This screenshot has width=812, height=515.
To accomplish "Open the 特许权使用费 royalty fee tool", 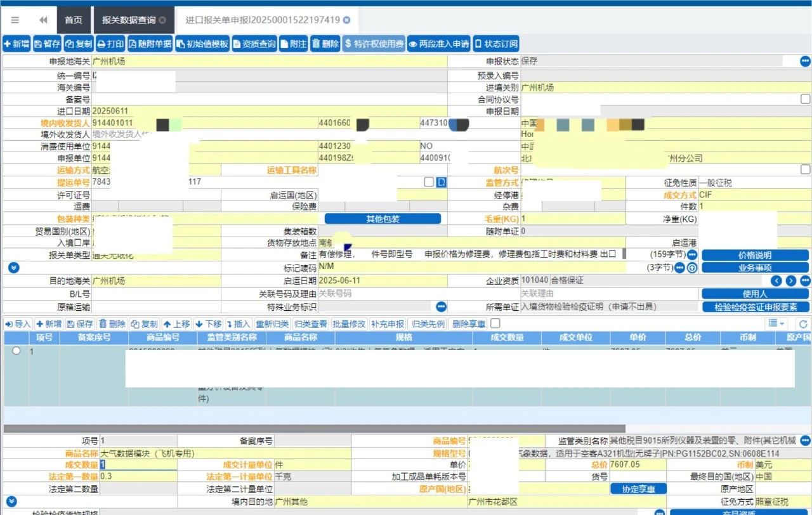I will [374, 44].
